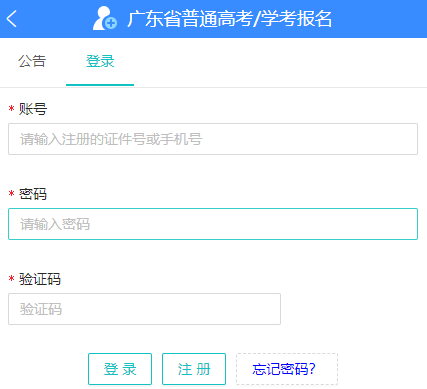Screen dimensions: 427x389
Task: Click the 登录 button
Action: click(120, 369)
